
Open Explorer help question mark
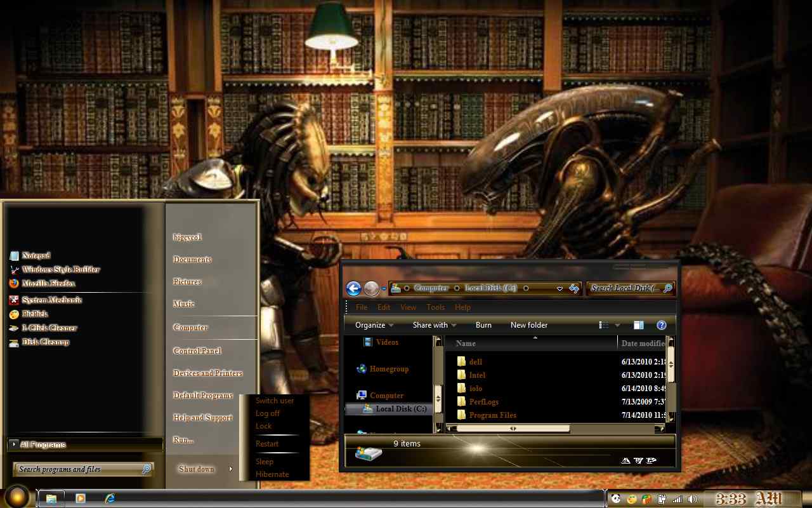(x=661, y=325)
